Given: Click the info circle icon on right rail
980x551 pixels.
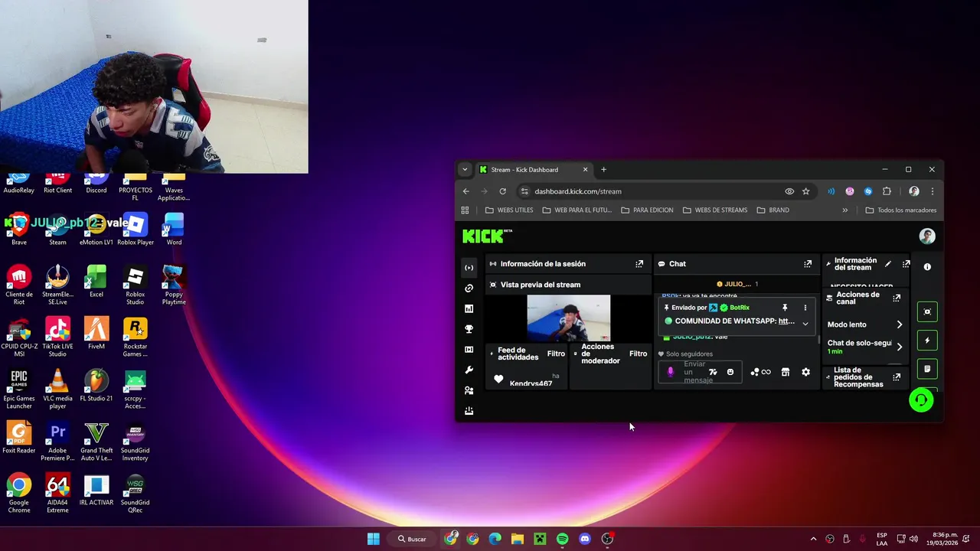Looking at the screenshot, I should pyautogui.click(x=927, y=267).
